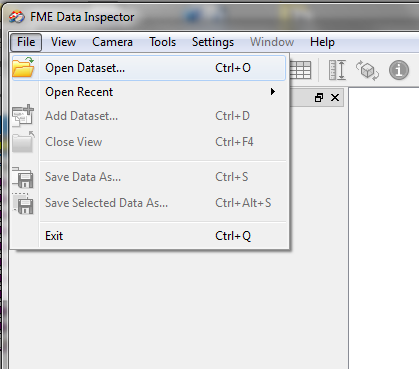The width and height of the screenshot is (419, 369).
Task: Open the Camera menu
Action: (112, 42)
